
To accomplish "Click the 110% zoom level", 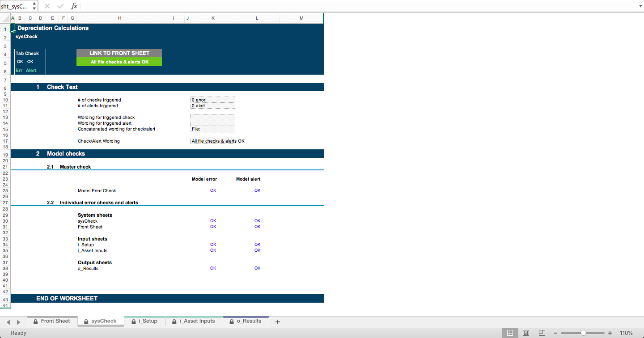I will (x=626, y=333).
